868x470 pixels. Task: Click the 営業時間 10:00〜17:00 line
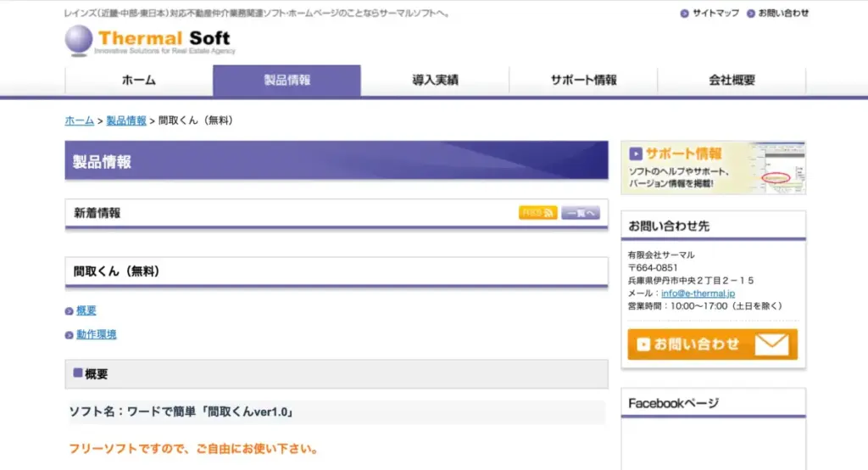point(704,306)
